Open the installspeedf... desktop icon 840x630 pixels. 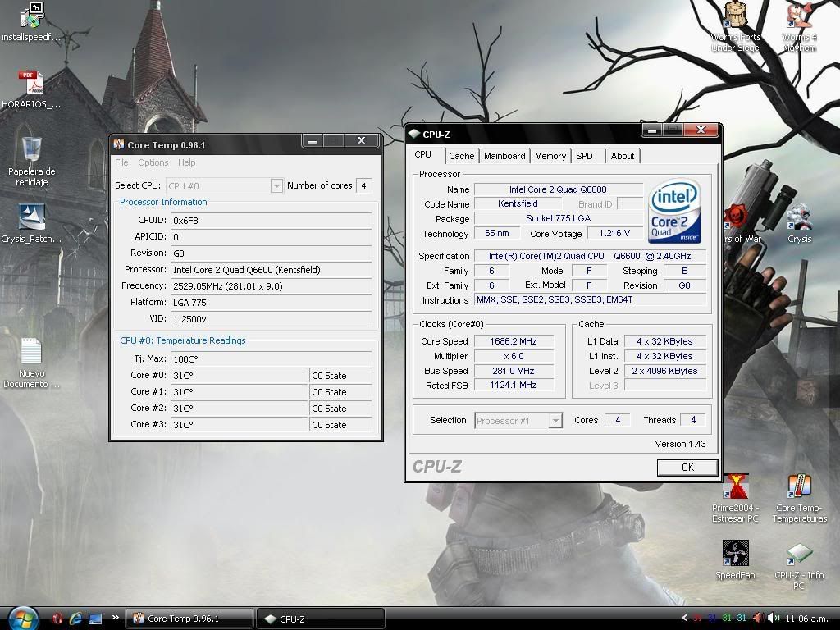(x=31, y=21)
